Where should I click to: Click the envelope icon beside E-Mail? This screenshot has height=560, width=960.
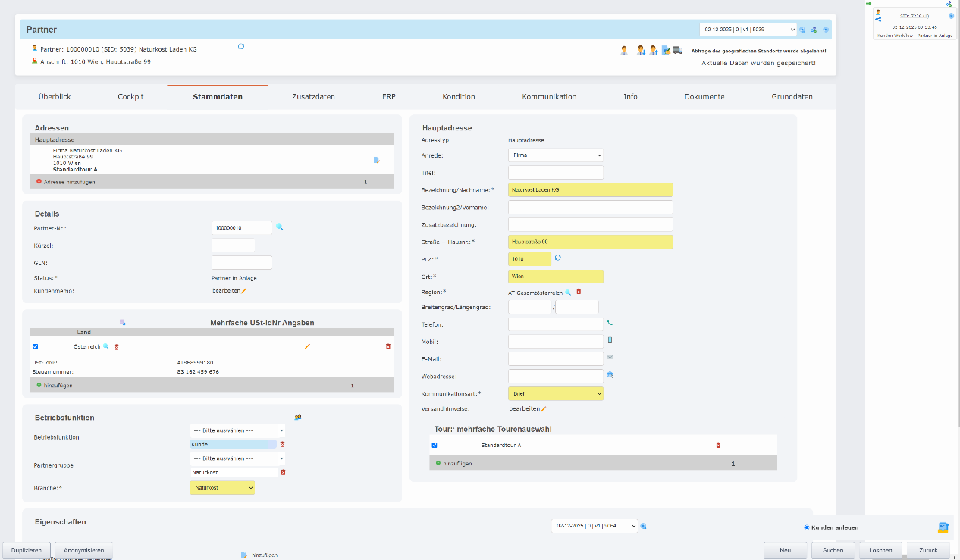click(610, 358)
